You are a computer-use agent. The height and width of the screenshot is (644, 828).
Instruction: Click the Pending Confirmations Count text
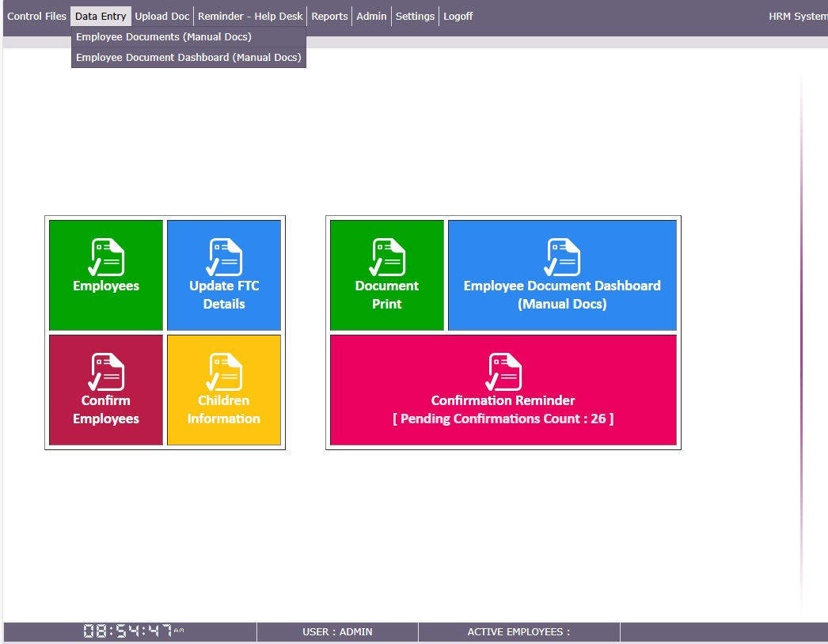503,419
